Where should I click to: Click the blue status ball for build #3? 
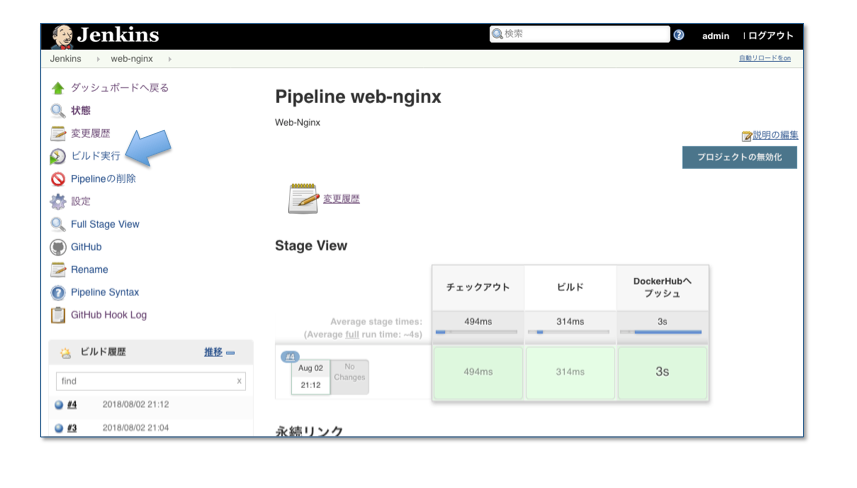59,428
